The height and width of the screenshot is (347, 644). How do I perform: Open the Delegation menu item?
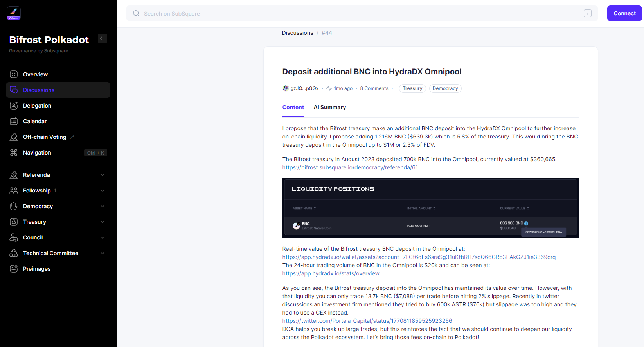tap(58, 106)
